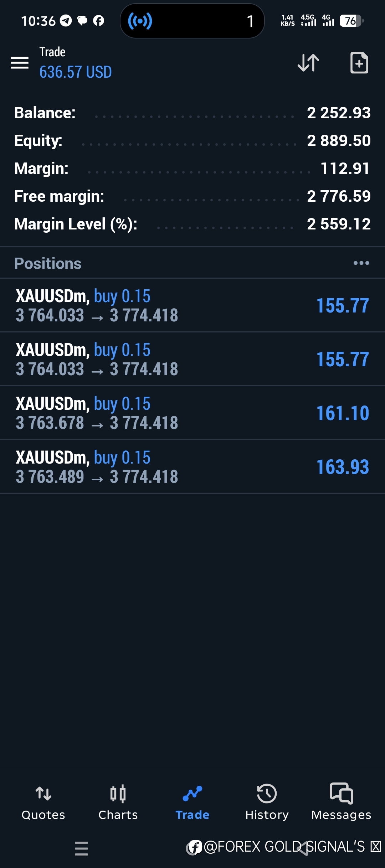Tap the 636.57 USD profit header
The width and height of the screenshot is (385, 868).
click(x=76, y=72)
